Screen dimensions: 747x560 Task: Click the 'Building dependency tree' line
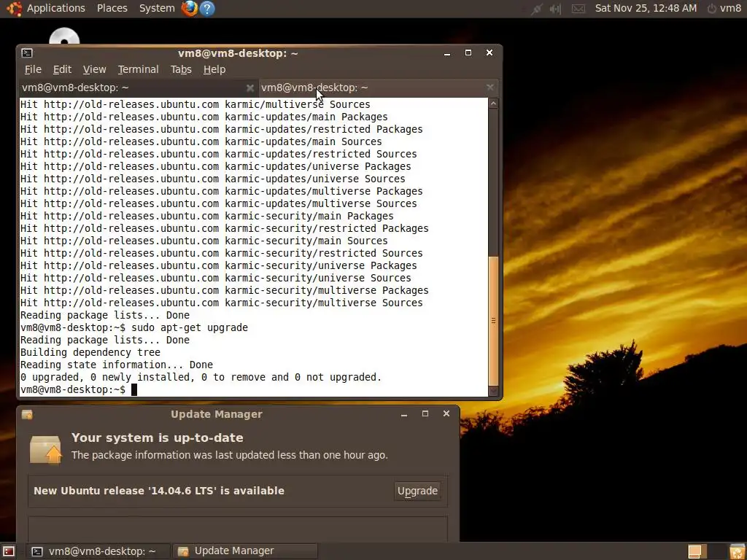tap(90, 352)
